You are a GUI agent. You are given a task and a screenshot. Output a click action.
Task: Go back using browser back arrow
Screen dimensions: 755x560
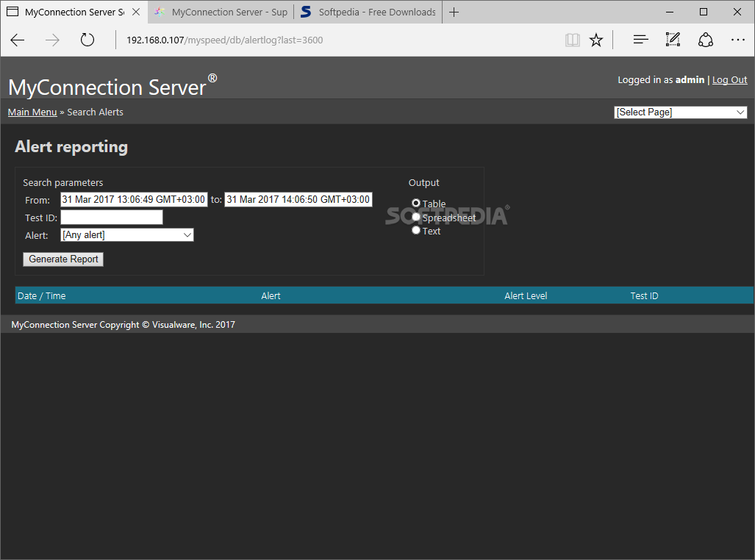(x=18, y=40)
